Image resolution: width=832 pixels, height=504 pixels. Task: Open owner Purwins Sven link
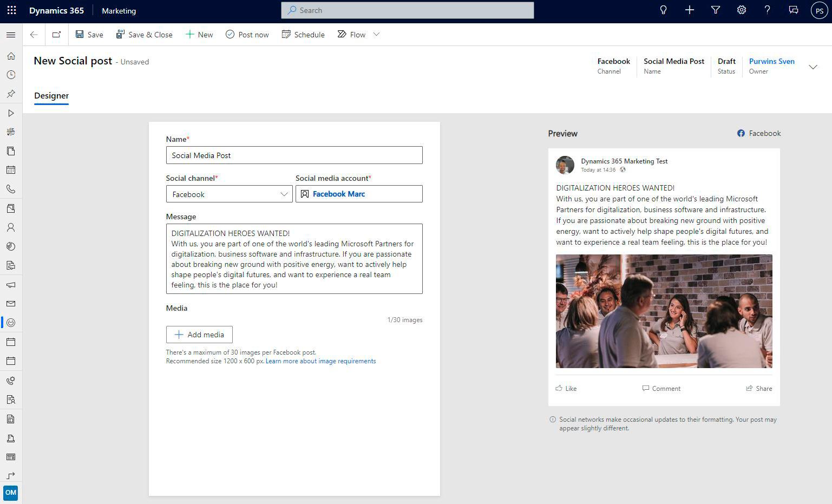click(x=771, y=61)
